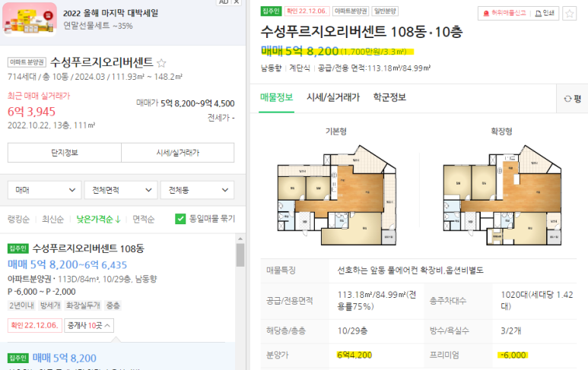Favorite the complex with the title star
The image size is (588, 370).
pos(161,62)
